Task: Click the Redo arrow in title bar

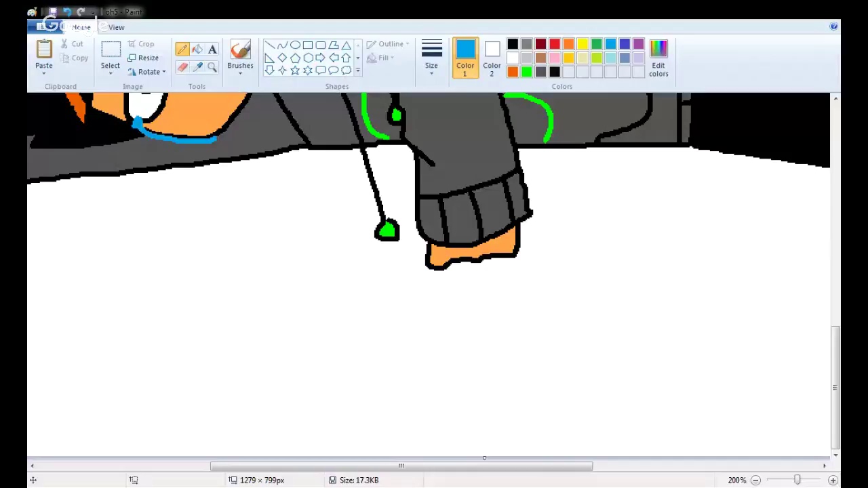Action: click(x=81, y=12)
